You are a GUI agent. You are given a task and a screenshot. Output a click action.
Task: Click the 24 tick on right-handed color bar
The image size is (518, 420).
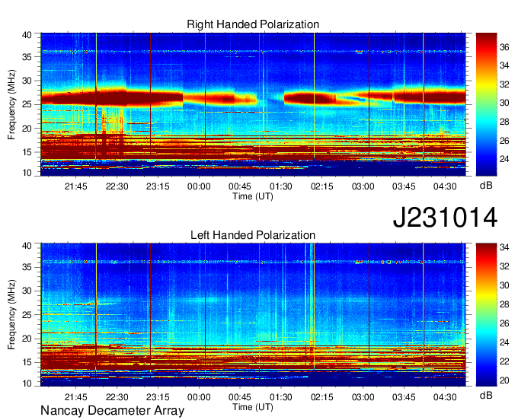[504, 159]
